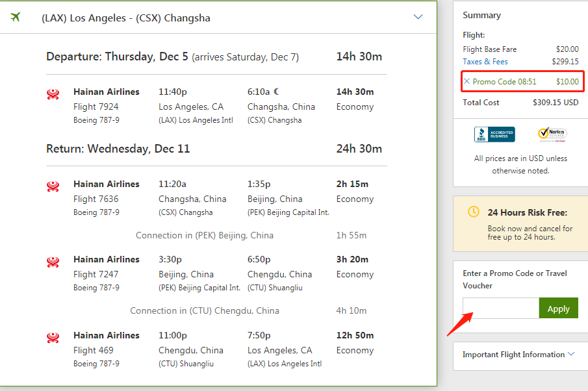This screenshot has width=588, height=391.
Task: Click 24 Hours Risk Free heading
Action: point(527,212)
